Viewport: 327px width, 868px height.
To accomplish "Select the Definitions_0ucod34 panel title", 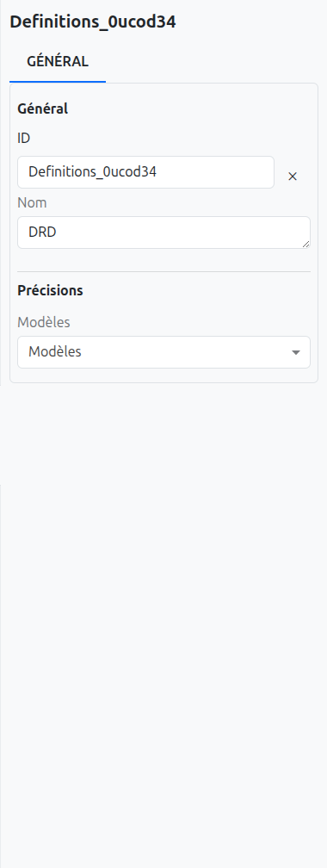I will point(93,22).
